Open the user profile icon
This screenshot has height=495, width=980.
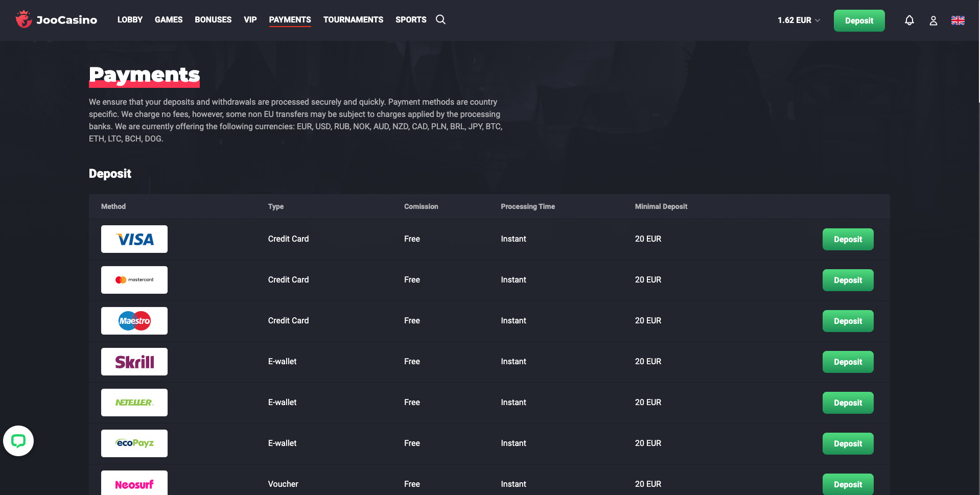934,20
